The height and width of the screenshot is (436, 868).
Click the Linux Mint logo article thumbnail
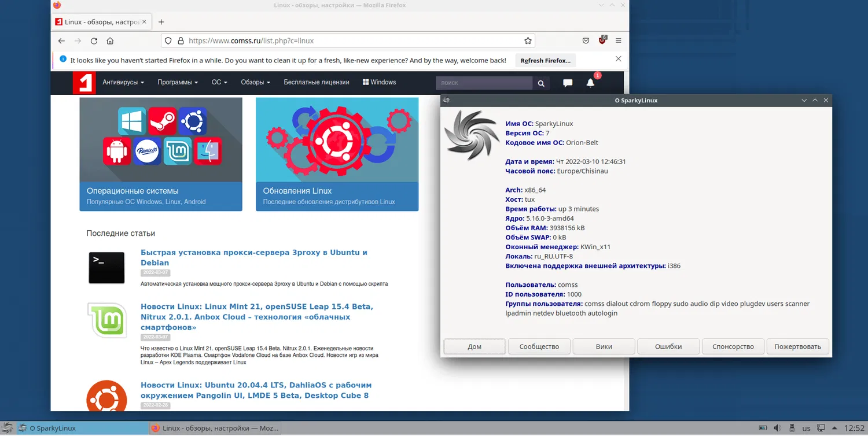106,320
